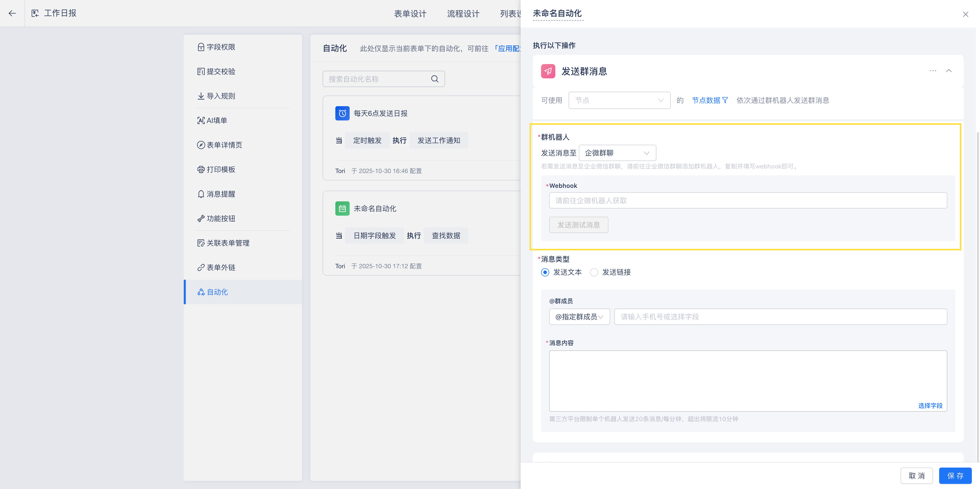Click the 节点数据 link

(706, 100)
